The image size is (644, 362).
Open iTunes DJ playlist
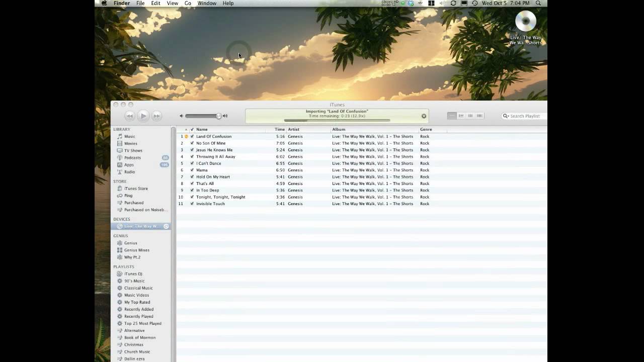click(x=133, y=274)
